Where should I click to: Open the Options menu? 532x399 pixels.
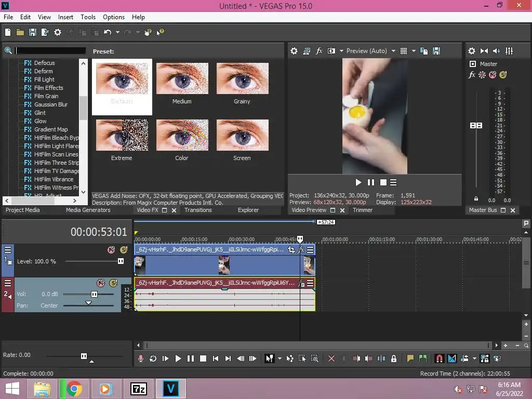point(114,17)
